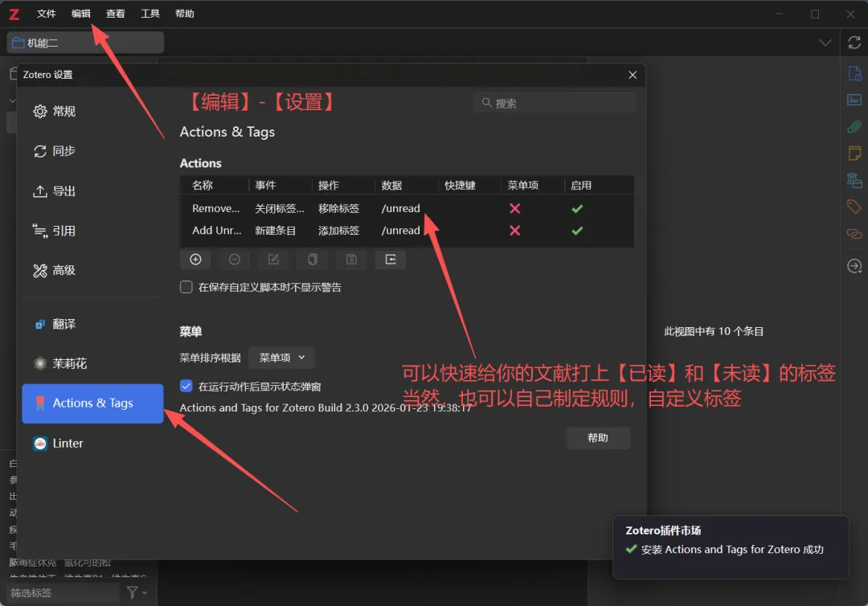Select the 导出 settings pane

92,191
